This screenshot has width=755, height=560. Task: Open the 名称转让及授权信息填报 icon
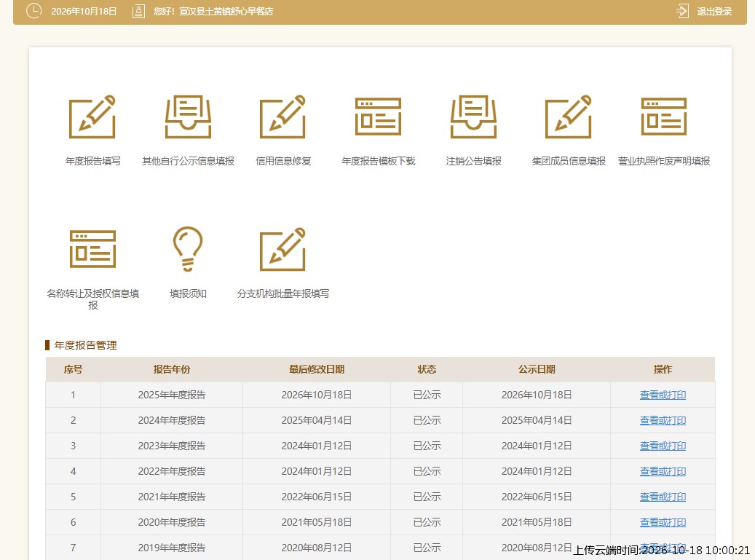tap(92, 249)
